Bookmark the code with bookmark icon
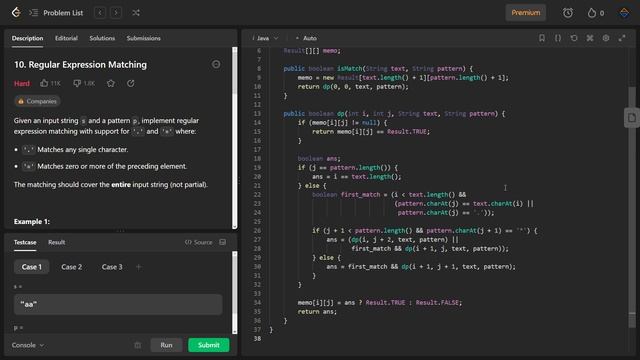The image size is (640, 360). [542, 38]
